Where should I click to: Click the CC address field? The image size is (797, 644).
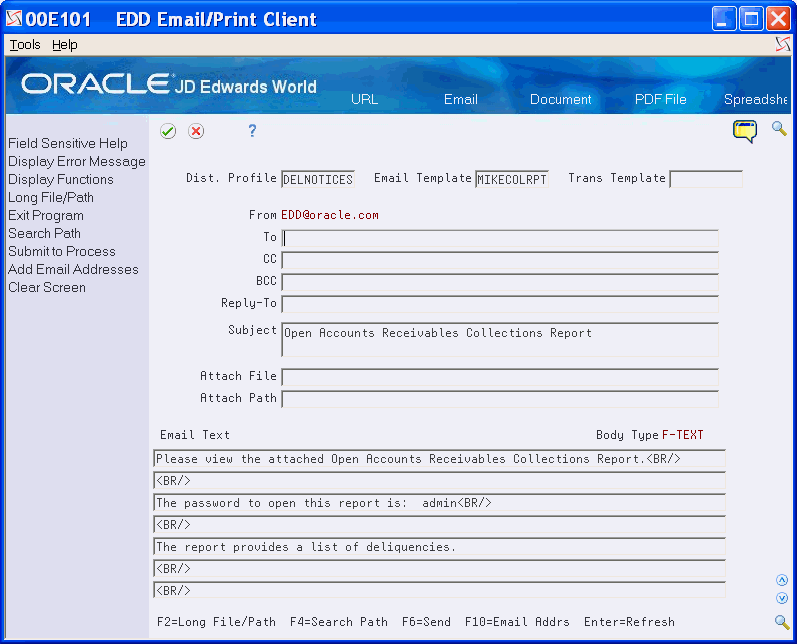(500, 260)
